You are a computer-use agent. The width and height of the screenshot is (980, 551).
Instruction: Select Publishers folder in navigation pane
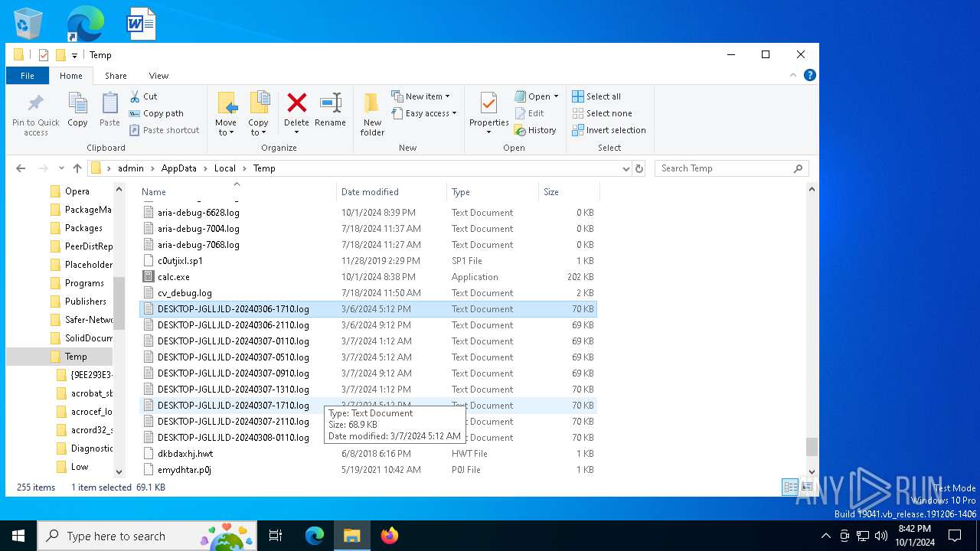(86, 302)
